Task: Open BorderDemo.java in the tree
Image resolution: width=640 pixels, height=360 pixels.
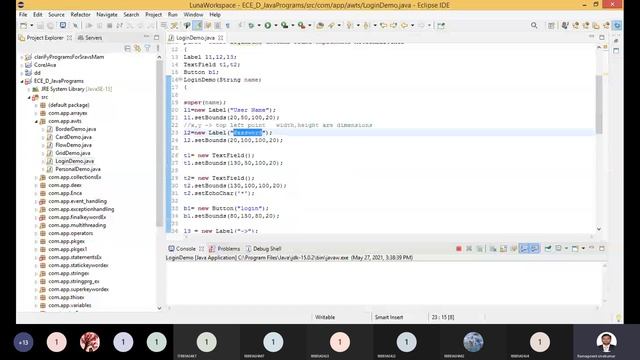Action: click(x=76, y=129)
